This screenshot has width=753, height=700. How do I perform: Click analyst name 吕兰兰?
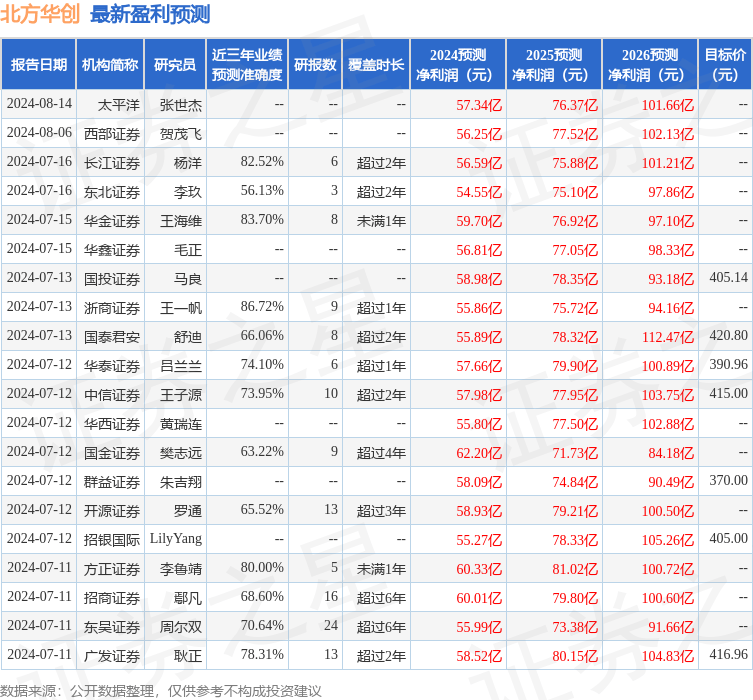pyautogui.click(x=181, y=366)
